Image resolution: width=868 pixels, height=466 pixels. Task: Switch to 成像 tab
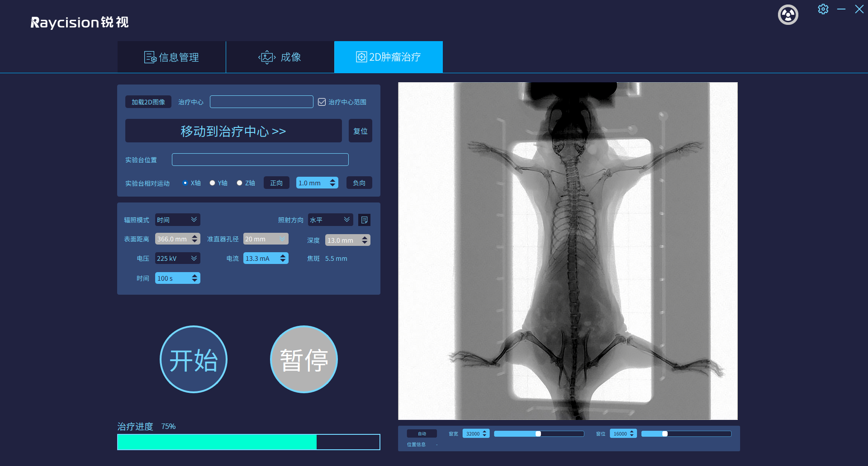[280, 57]
